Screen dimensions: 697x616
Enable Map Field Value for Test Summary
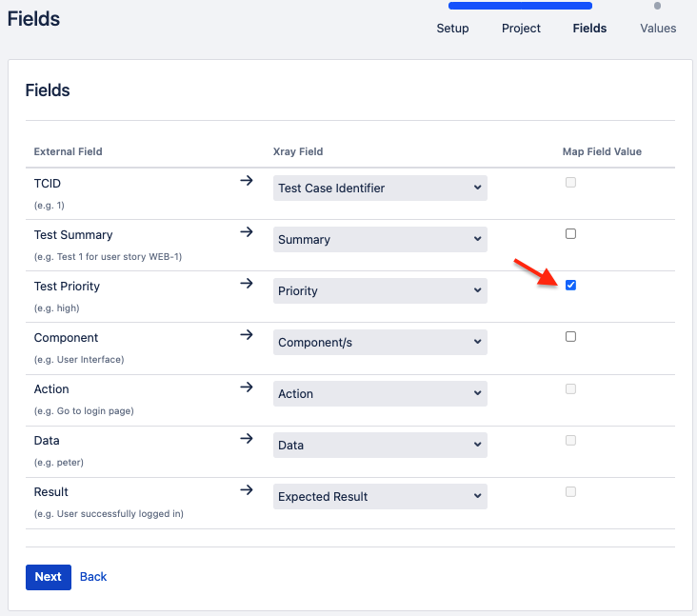(570, 234)
